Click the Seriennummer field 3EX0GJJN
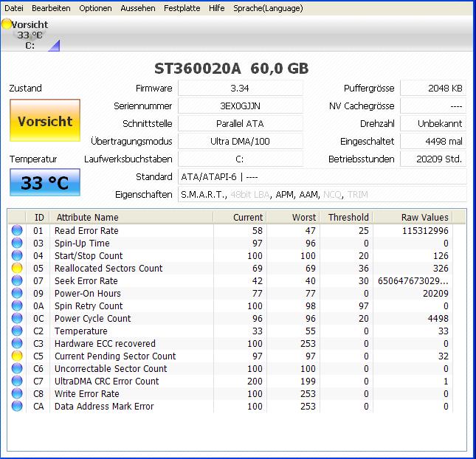 pyautogui.click(x=240, y=106)
